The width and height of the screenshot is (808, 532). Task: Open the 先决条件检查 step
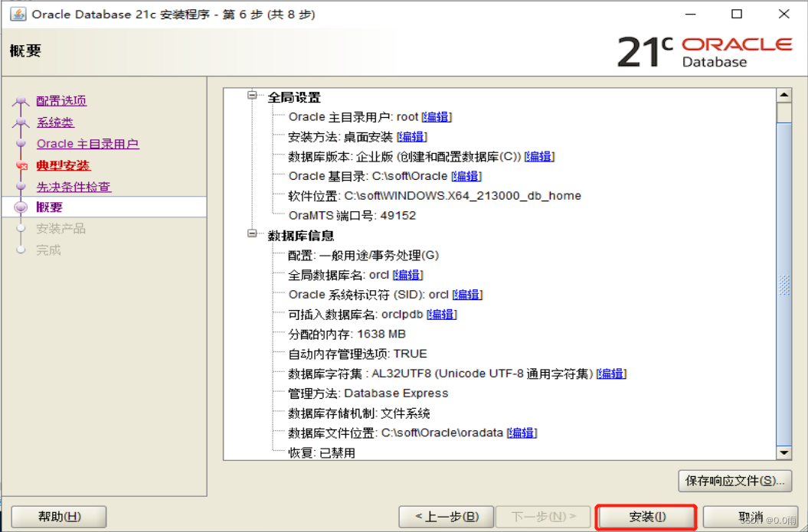74,187
